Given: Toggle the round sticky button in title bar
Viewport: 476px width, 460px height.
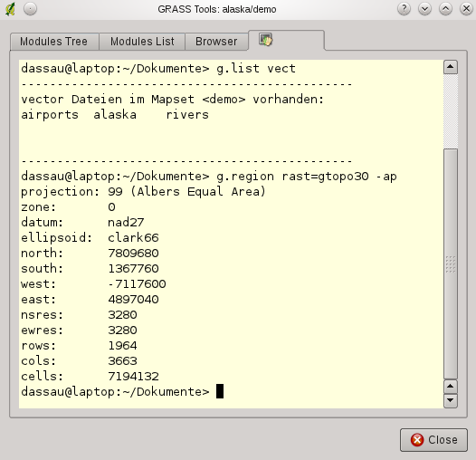Looking at the screenshot, I should click(30, 9).
